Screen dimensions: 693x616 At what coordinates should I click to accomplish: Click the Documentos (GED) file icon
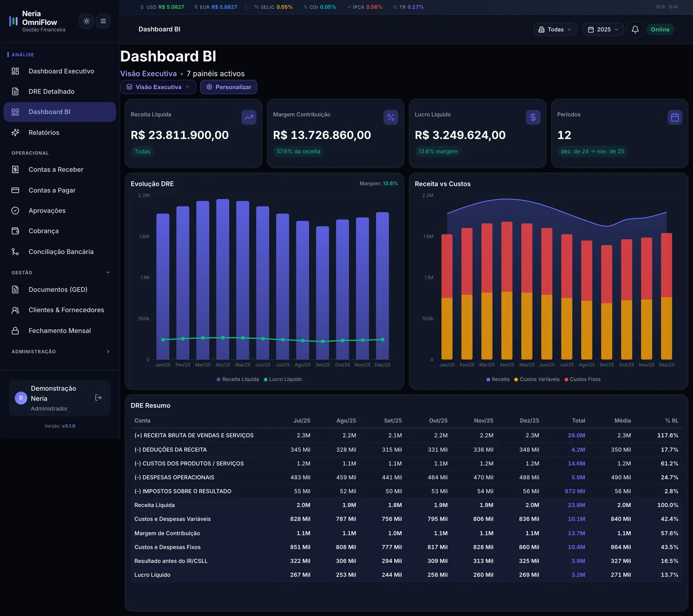click(x=15, y=289)
